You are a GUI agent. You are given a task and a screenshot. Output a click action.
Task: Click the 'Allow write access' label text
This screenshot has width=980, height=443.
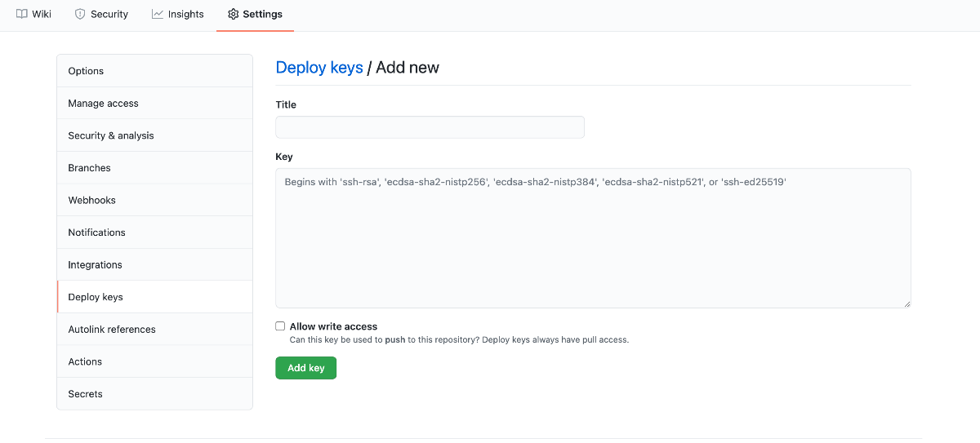333,326
